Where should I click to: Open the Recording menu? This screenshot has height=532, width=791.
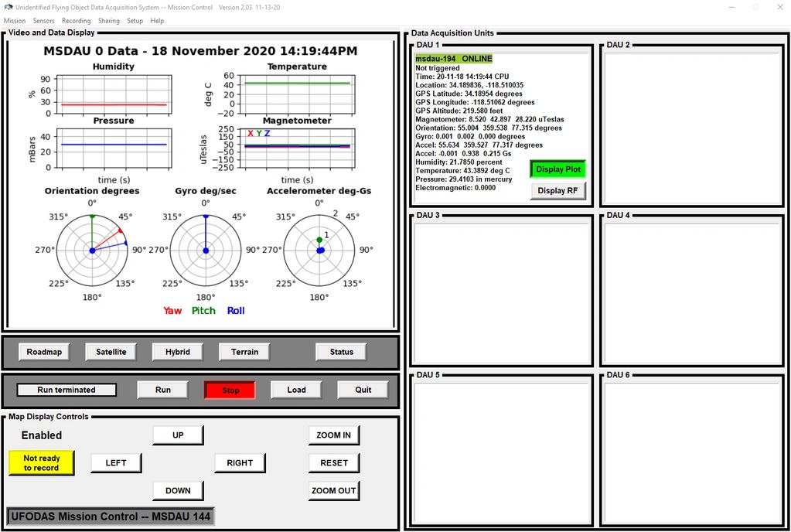[76, 21]
